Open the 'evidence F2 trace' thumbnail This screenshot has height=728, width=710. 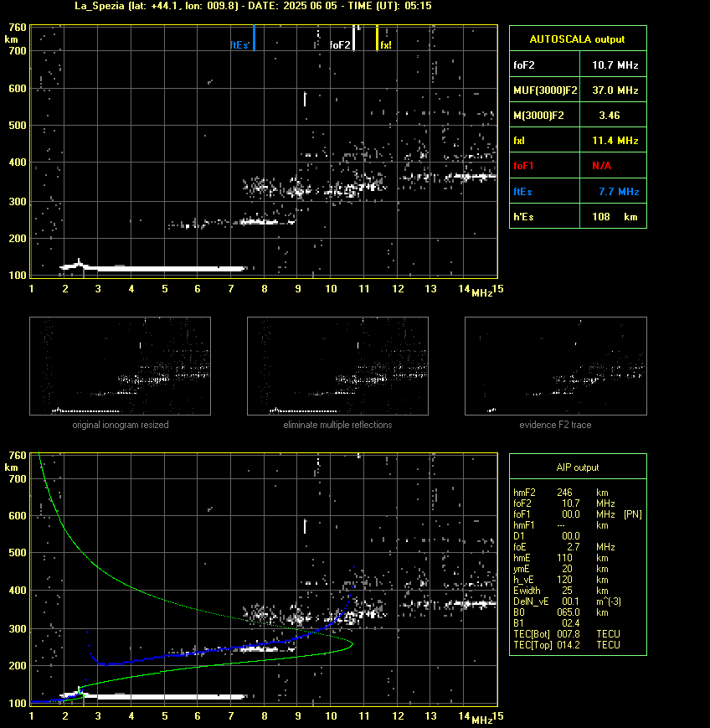coord(556,366)
